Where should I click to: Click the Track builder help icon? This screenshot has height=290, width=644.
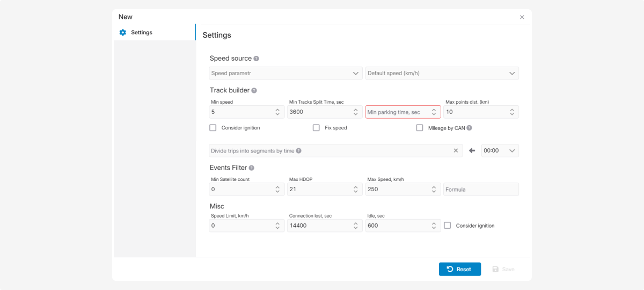click(254, 91)
